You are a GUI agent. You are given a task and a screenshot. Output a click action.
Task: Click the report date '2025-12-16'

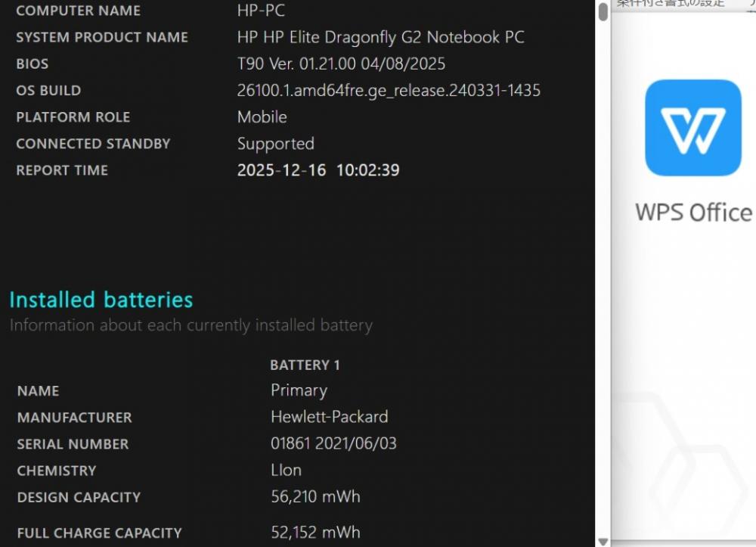coord(281,170)
